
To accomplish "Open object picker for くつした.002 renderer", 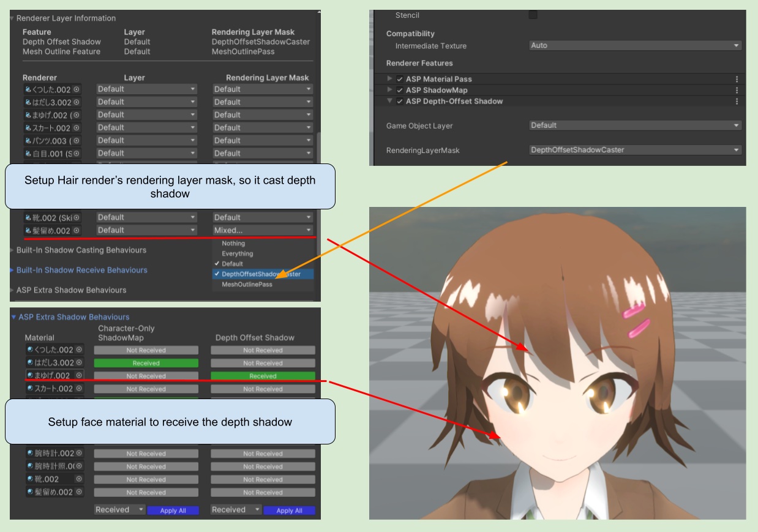I will tap(77, 89).
